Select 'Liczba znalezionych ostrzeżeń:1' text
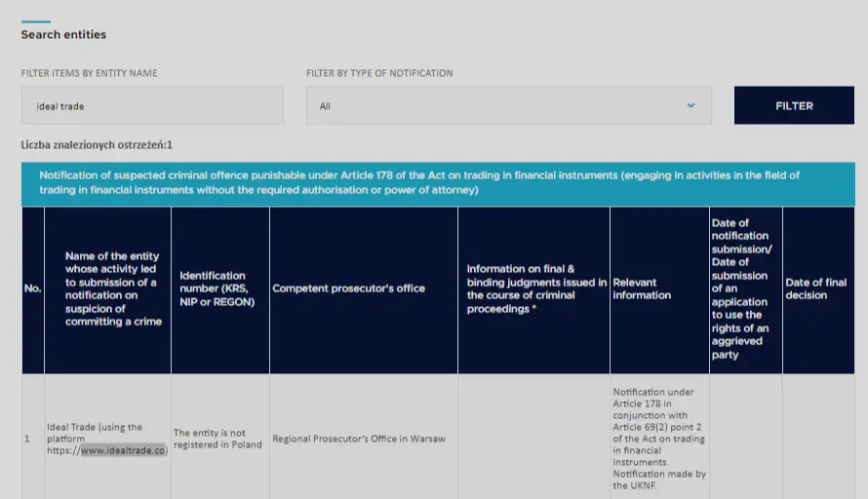This screenshot has height=499, width=868. click(x=97, y=145)
